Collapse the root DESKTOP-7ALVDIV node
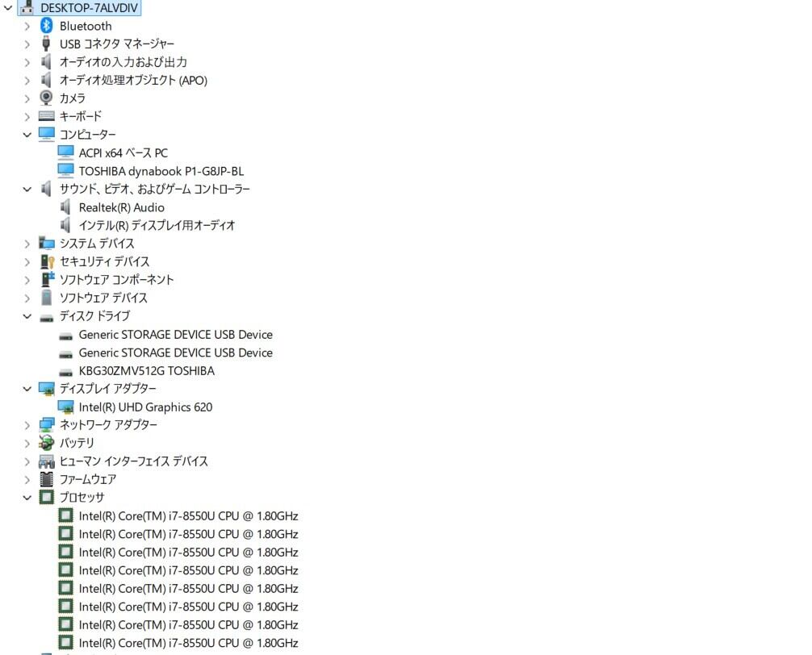812x655 pixels. coord(8,8)
